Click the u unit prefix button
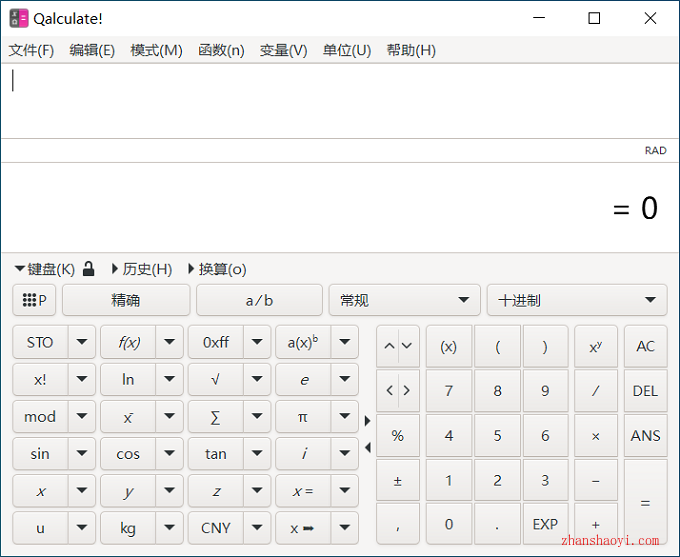680x557 pixels. pyautogui.click(x=40, y=528)
